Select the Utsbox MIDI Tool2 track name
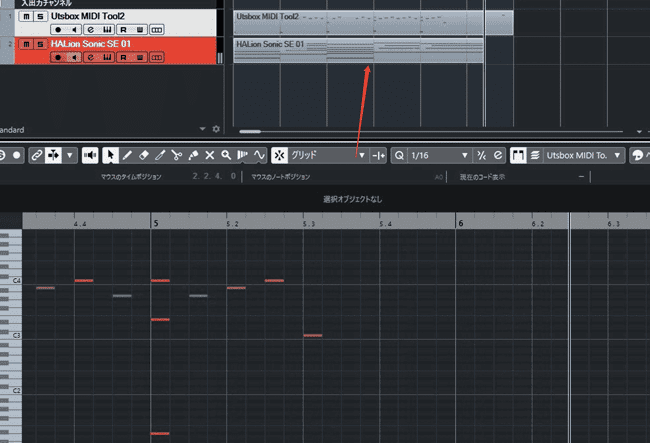The image size is (650, 443). coord(87,16)
